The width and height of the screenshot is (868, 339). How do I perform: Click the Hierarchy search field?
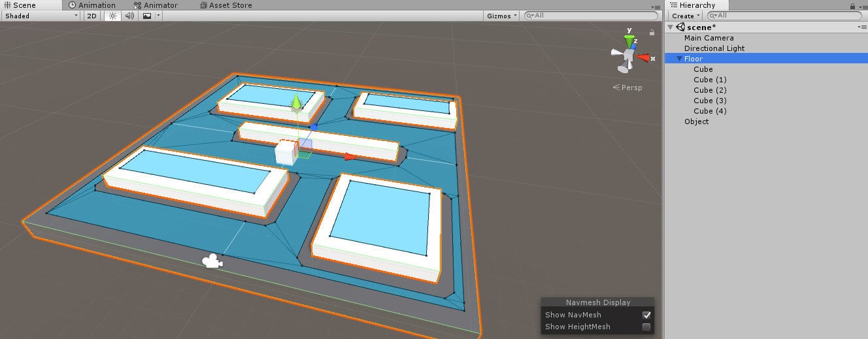(784, 16)
